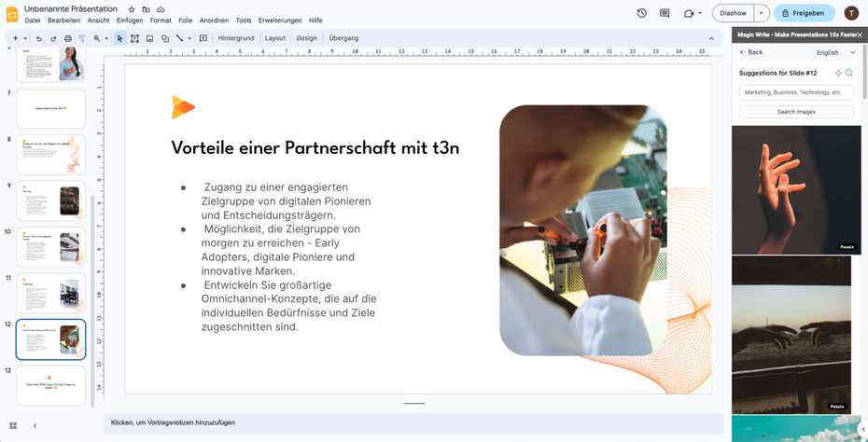Screen dimensions: 868x442
Task: Open the Design themes button
Action: click(306, 38)
